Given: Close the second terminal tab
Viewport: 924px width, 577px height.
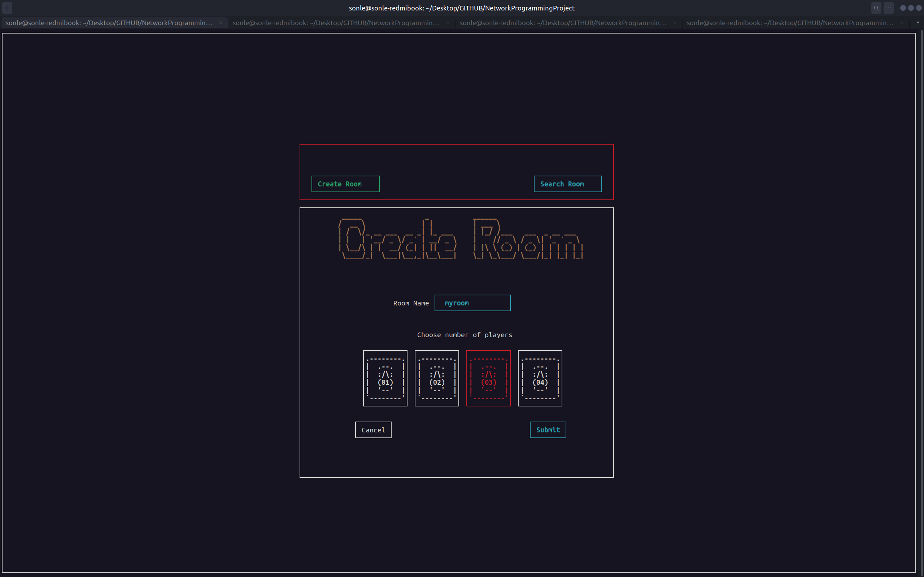Looking at the screenshot, I should click(x=448, y=23).
